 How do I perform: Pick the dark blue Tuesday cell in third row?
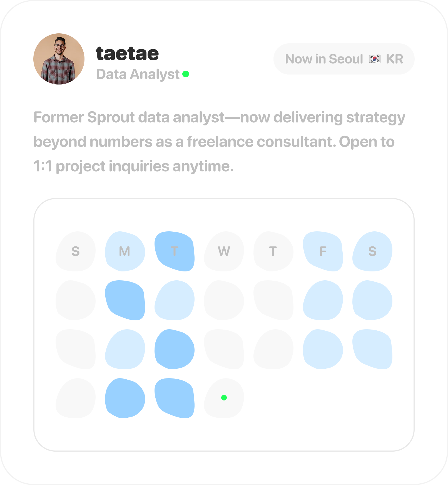click(175, 349)
